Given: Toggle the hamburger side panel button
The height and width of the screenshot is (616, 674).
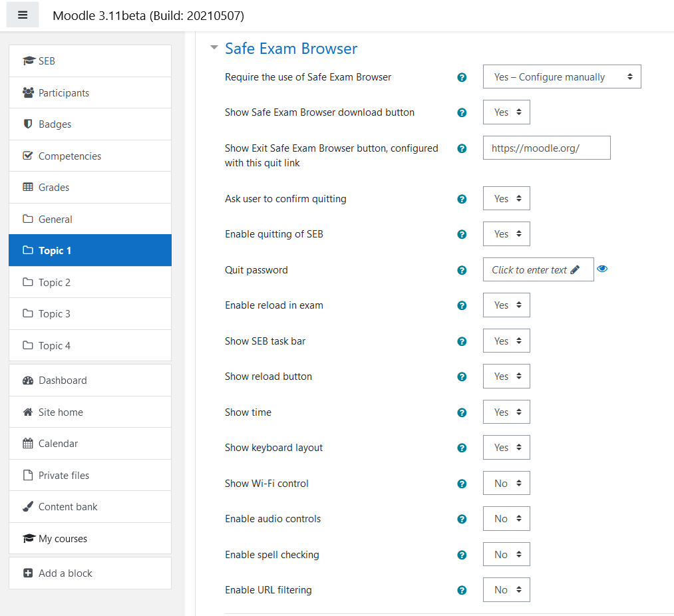Looking at the screenshot, I should (23, 15).
